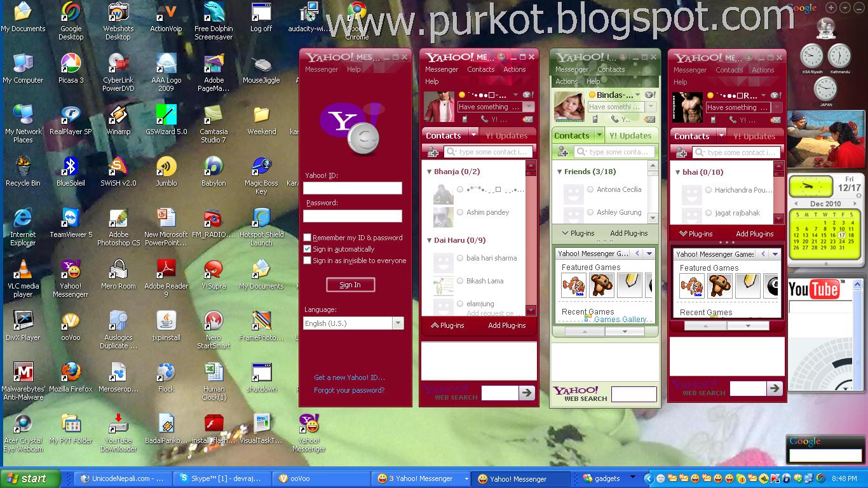The image size is (868, 488).
Task: Expand Plug-ins panel in the Bhanja window
Action: [447, 325]
